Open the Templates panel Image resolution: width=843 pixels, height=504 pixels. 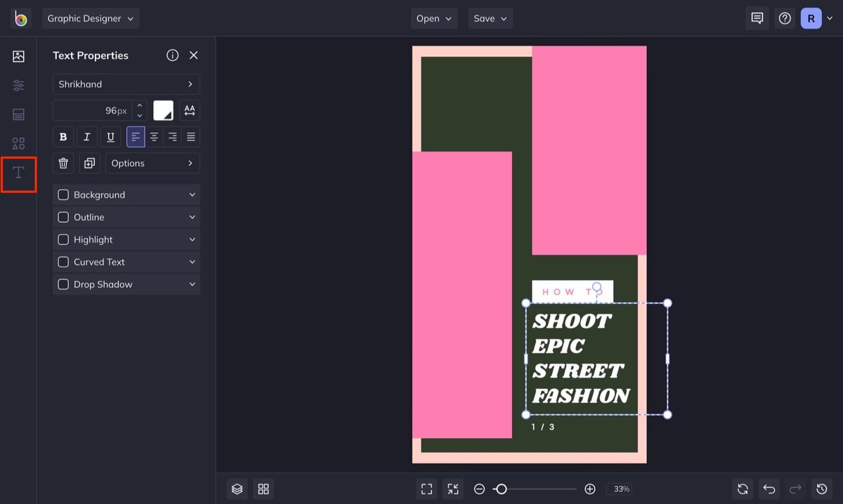point(18,114)
